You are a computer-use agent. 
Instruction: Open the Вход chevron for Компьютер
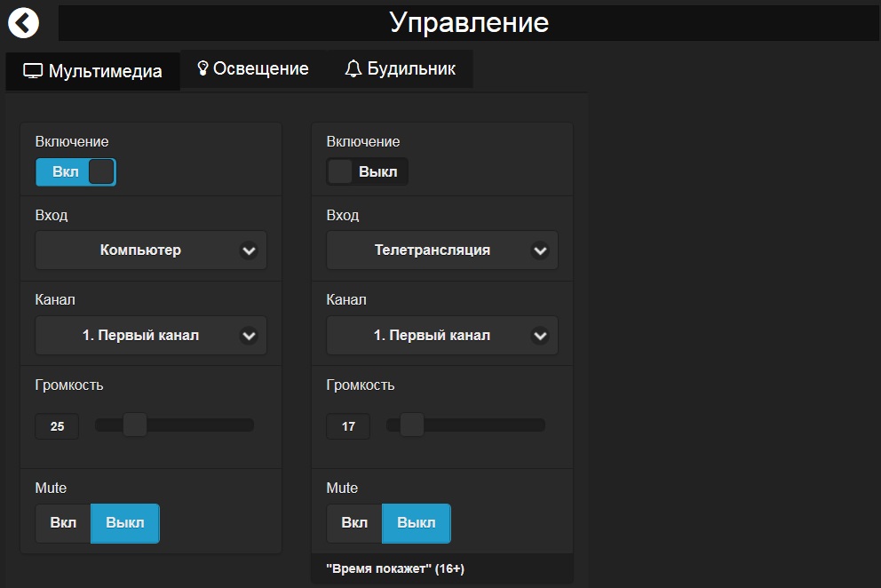(x=250, y=250)
